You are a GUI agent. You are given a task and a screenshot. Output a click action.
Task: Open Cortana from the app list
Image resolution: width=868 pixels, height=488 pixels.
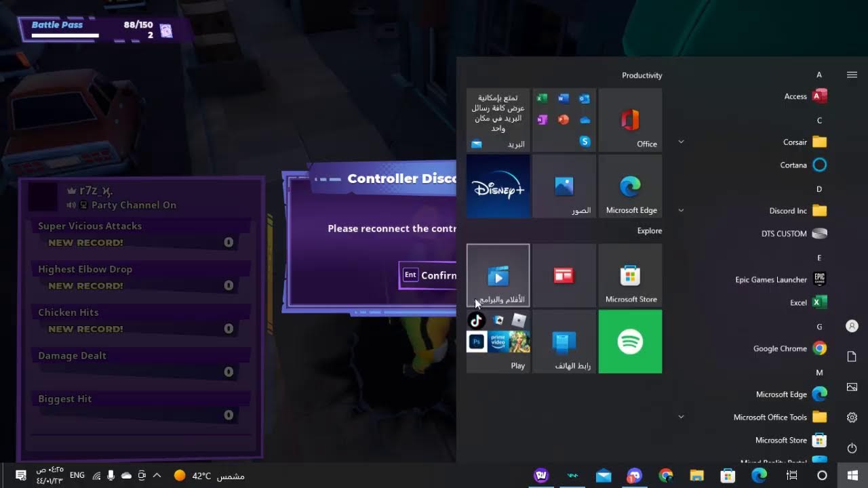(803, 165)
